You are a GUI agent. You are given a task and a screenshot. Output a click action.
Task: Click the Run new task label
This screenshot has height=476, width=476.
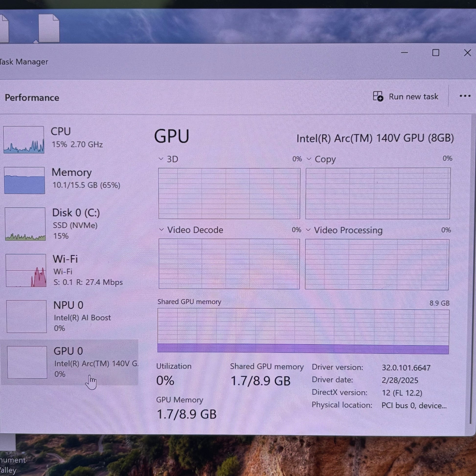[413, 97]
